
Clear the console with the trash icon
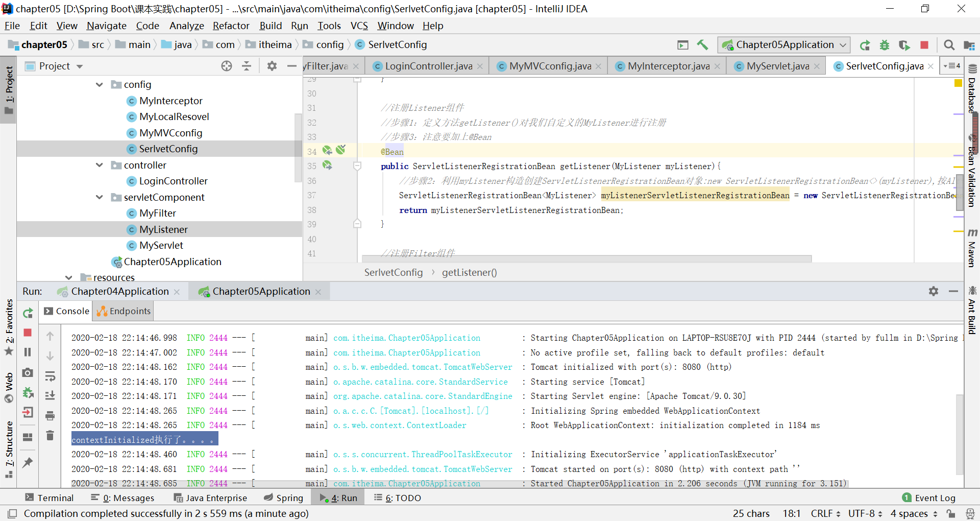(50, 436)
